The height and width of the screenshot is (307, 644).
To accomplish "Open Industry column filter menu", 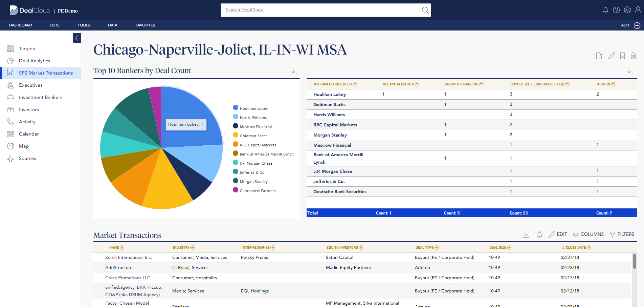I will (x=193, y=247).
